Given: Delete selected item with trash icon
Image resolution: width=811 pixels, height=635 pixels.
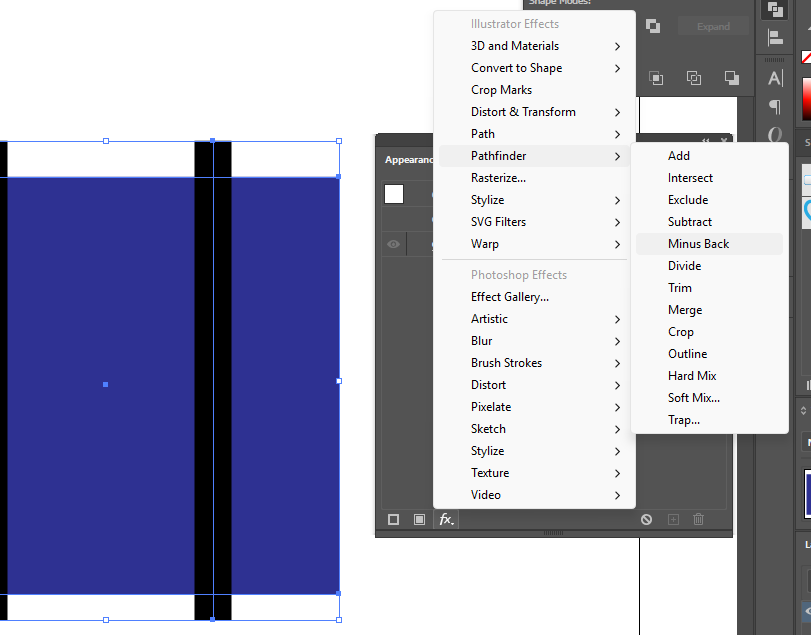Looking at the screenshot, I should pyautogui.click(x=698, y=519).
